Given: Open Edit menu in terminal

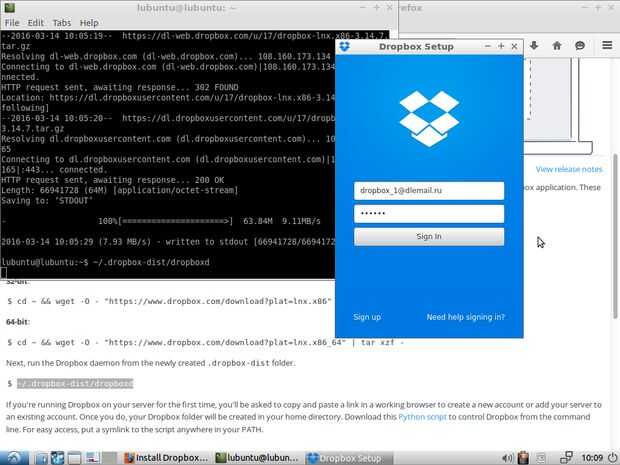Looking at the screenshot, I should (x=36, y=23).
